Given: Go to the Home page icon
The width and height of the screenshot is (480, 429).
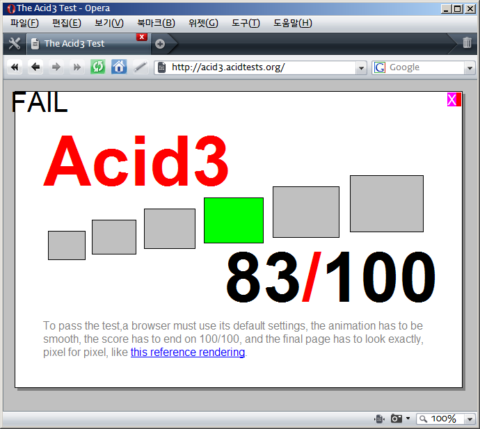Looking at the screenshot, I should pyautogui.click(x=119, y=67).
